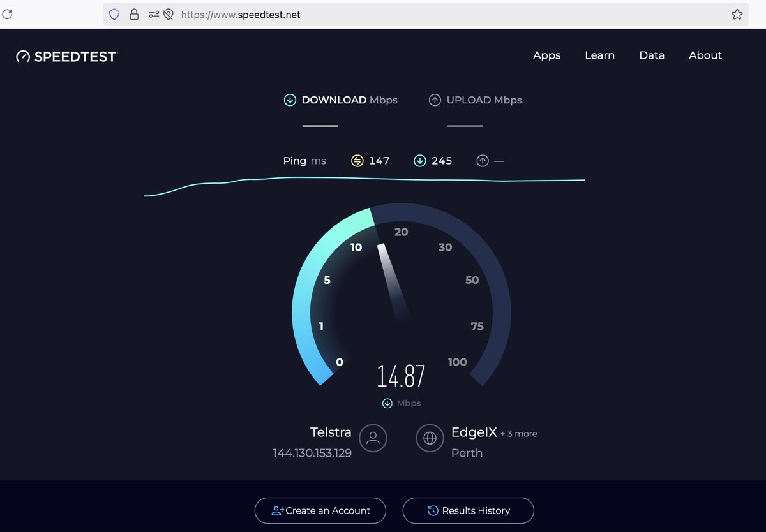Click the small download icon below 14.87
The width and height of the screenshot is (766, 532).
[x=387, y=403]
